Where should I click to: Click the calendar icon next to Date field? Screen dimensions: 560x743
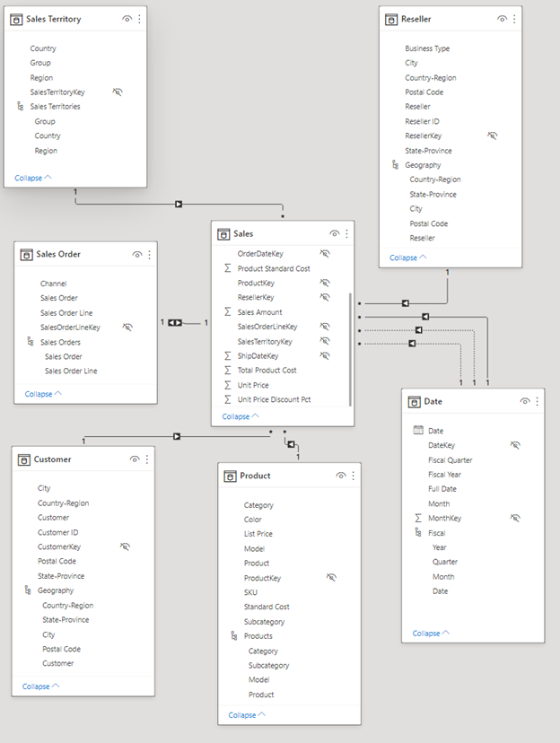418,431
